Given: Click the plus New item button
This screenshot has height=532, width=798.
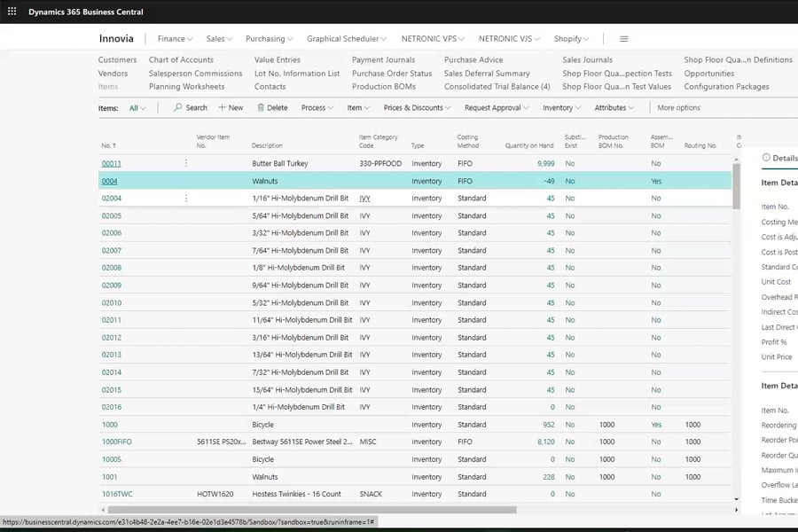Looking at the screenshot, I should click(231, 107).
